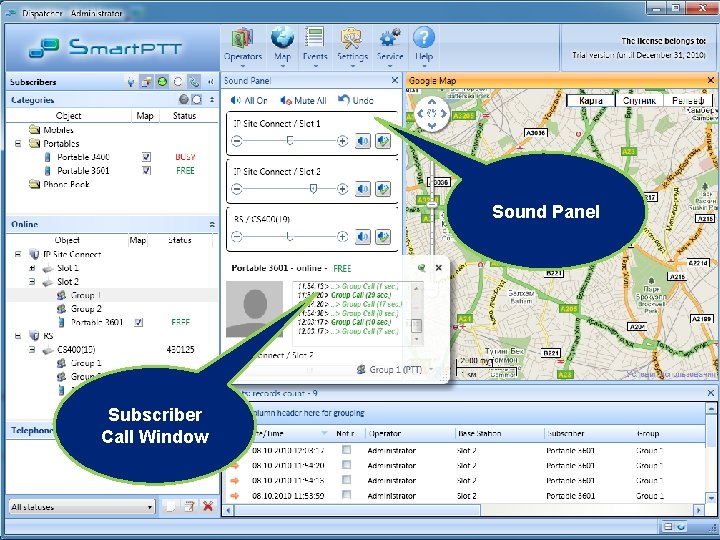Screen dimensions: 720x540
Task: Sort events by Base Station column
Action: coord(479,433)
